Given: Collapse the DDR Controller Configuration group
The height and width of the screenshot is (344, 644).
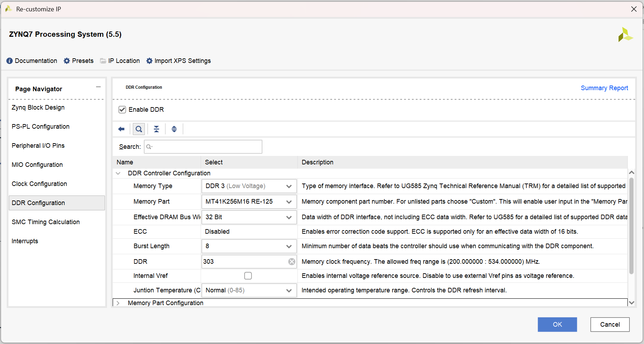Looking at the screenshot, I should pyautogui.click(x=118, y=173).
